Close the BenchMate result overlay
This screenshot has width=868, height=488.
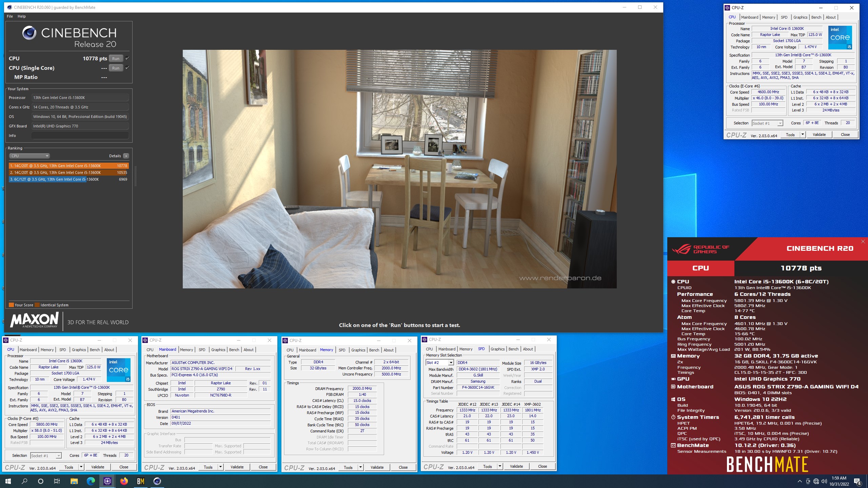(863, 241)
